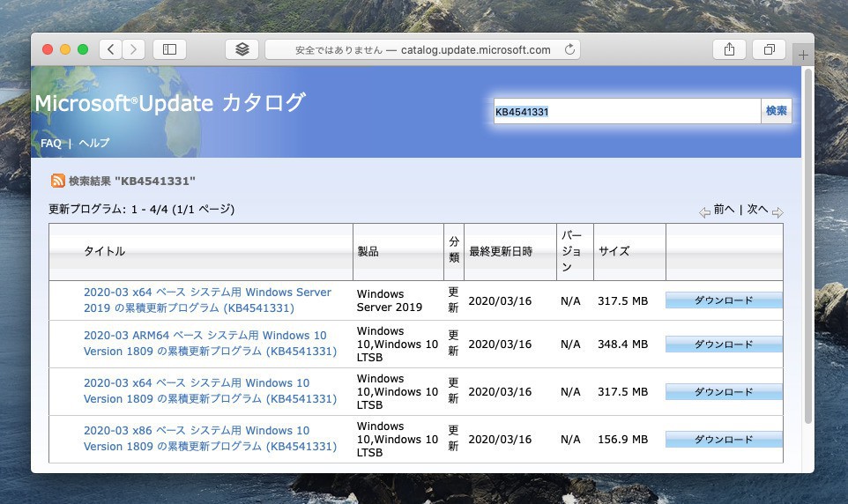Open the ヘルプ help link
The height and width of the screenshot is (504, 848).
94,143
